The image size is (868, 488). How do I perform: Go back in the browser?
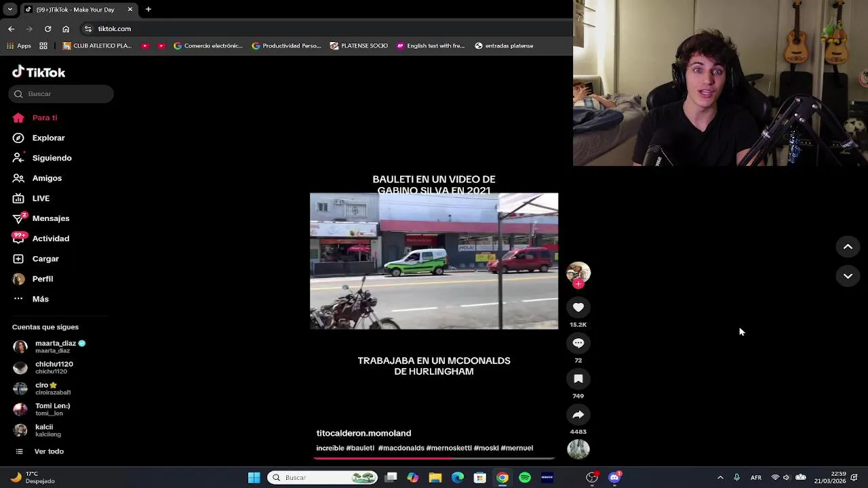[11, 29]
